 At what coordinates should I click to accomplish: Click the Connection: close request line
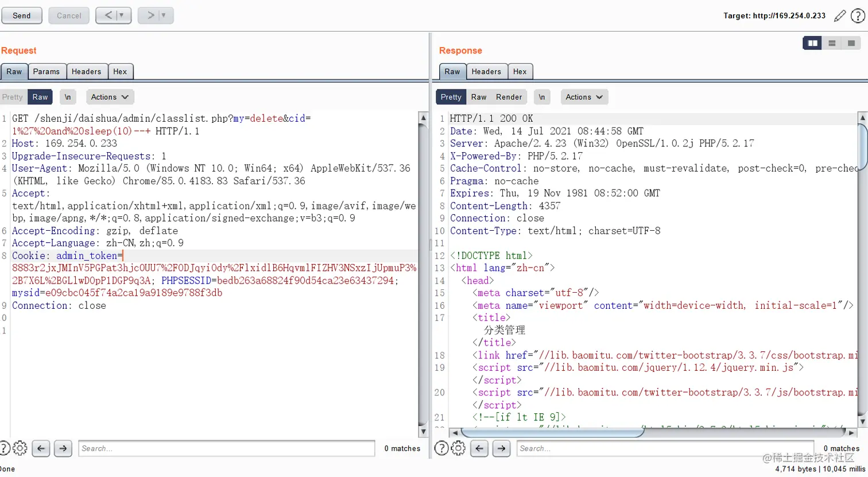(59, 305)
